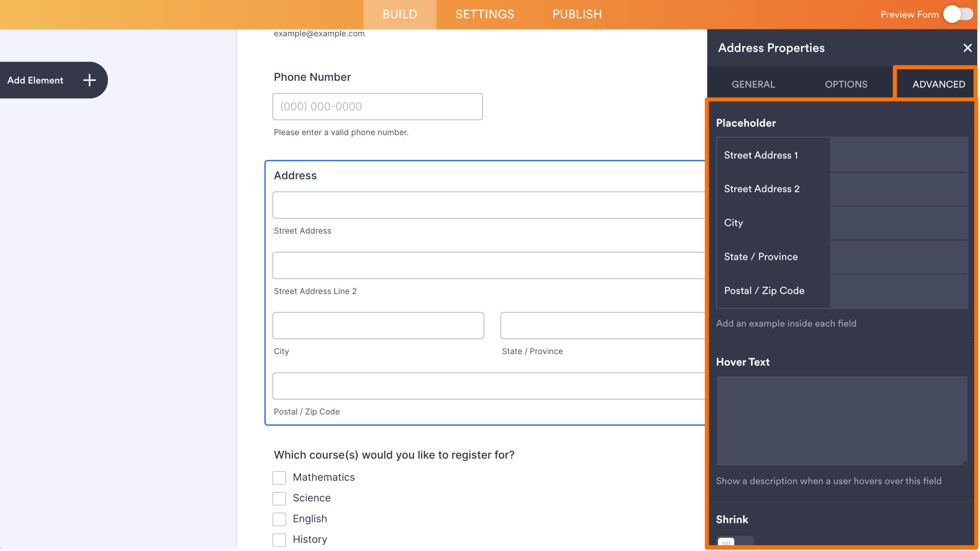The image size is (980, 551).
Task: Check the Science course checkbox
Action: tap(279, 498)
